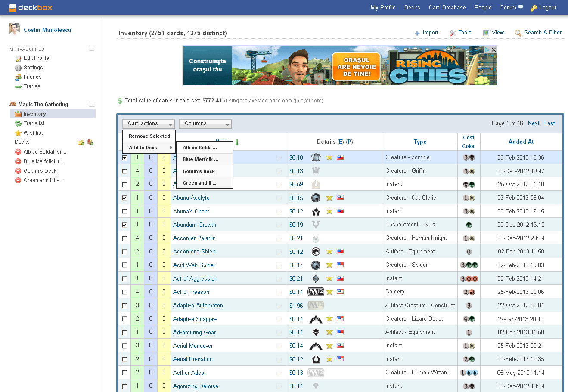This screenshot has height=392, width=568.
Task: Click the edit note icon on Accorder Paladin row
Action: [x=279, y=238]
